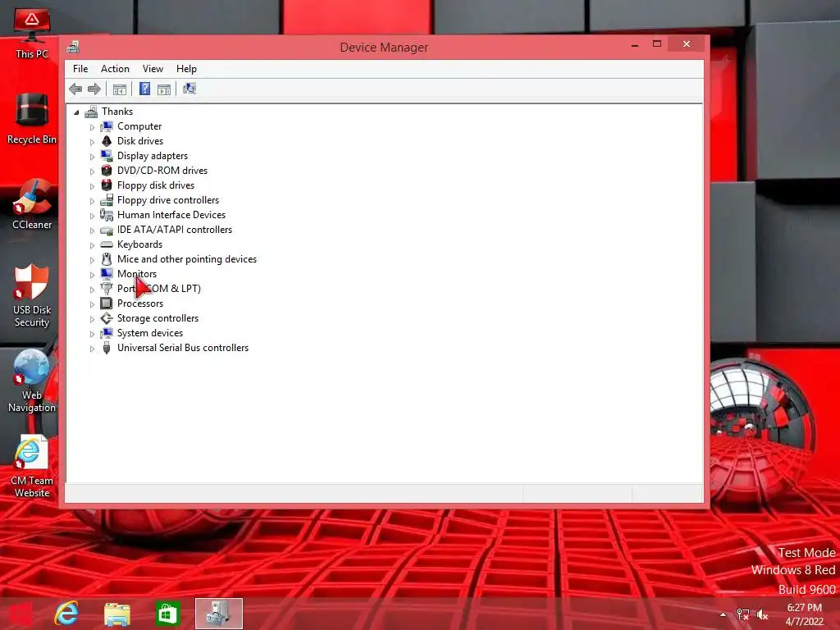This screenshot has width=840, height=630.
Task: Click the Floppy disk drives icon
Action: click(x=107, y=185)
